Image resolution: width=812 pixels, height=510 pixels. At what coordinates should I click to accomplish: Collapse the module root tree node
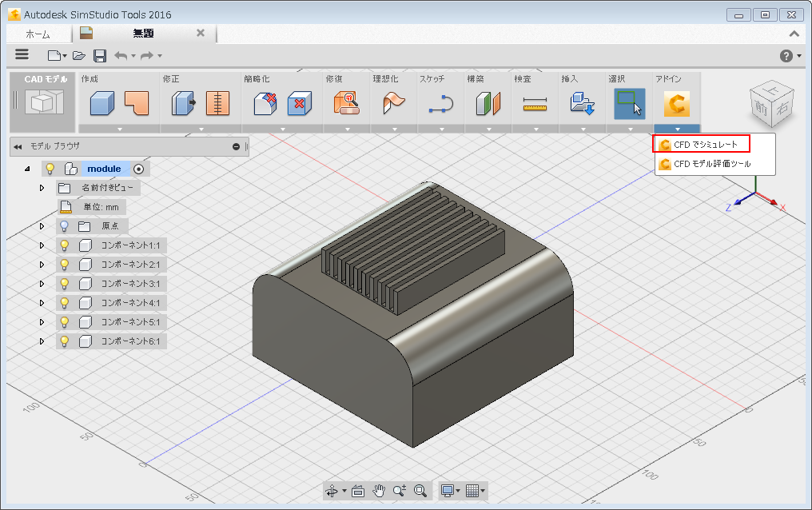point(27,169)
